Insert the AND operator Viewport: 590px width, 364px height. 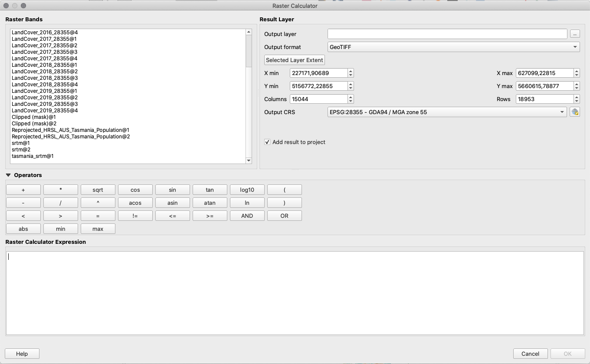click(x=247, y=216)
